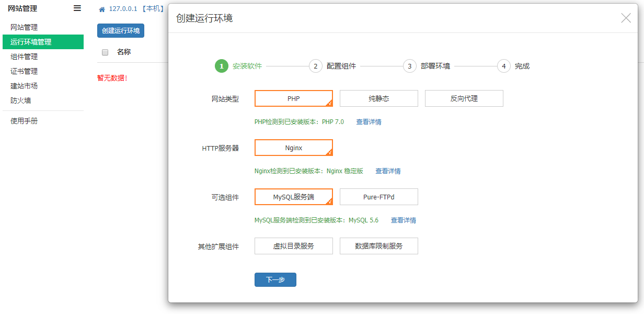Image resolution: width=644 pixels, height=314 pixels.
Task: Enable 数据库限制服务 extension
Action: tap(379, 246)
